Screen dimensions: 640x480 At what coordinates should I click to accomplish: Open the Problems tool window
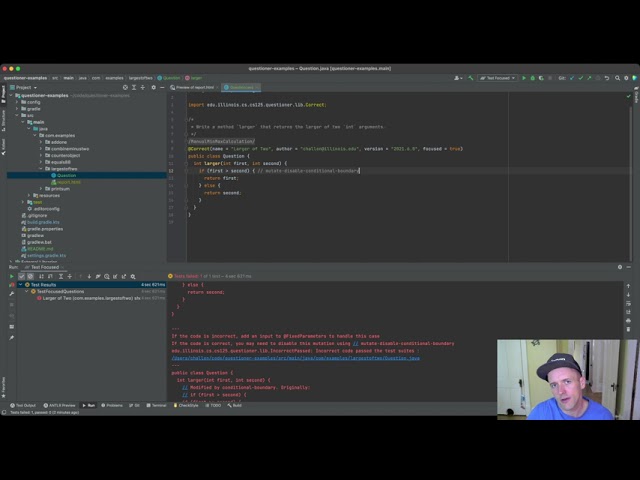click(111, 405)
